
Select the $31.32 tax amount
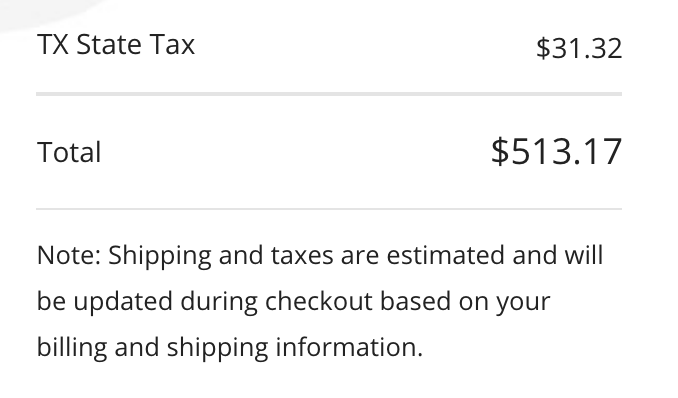click(x=579, y=48)
